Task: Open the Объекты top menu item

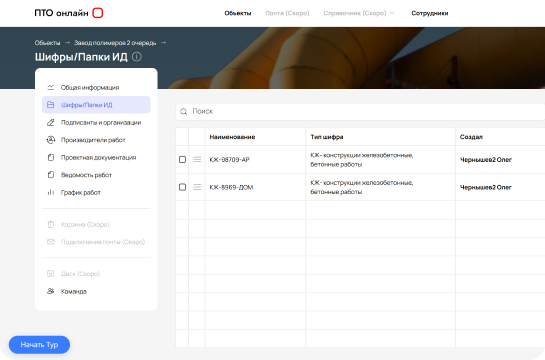Action: 238,13
